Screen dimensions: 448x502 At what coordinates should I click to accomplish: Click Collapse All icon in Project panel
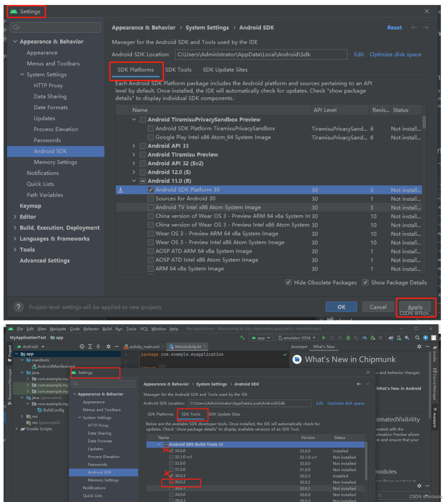point(98,346)
